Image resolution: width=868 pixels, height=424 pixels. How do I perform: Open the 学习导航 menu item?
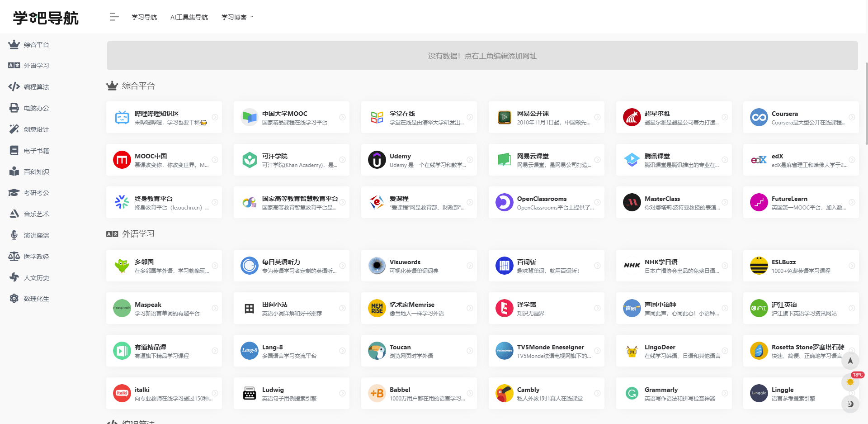point(144,17)
